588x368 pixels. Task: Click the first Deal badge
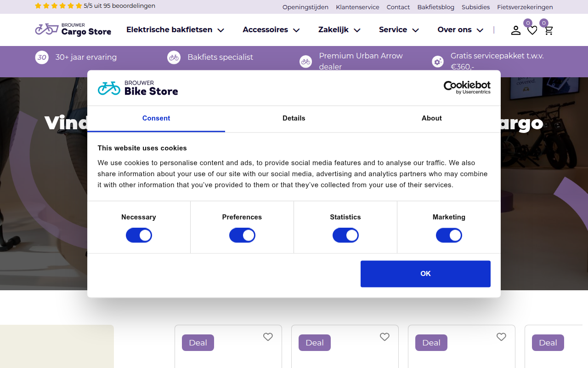[198, 343]
